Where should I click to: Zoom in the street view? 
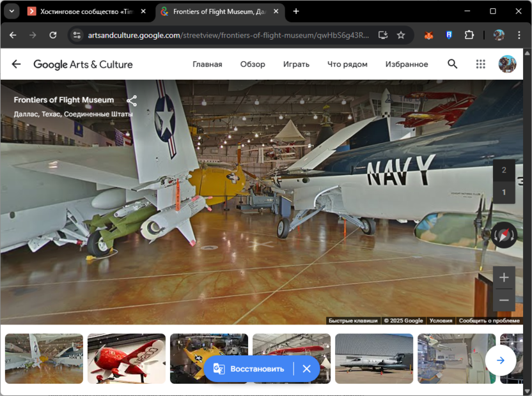click(x=504, y=277)
